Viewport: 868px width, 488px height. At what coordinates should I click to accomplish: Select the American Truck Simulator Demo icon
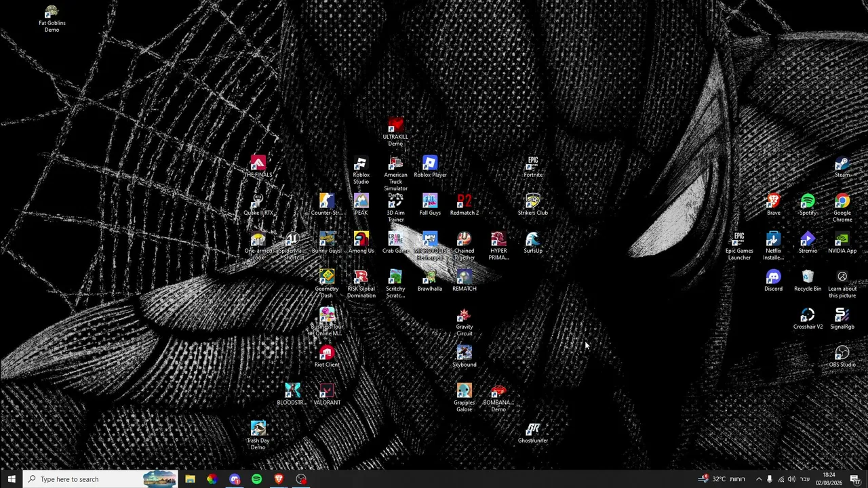[395, 178]
